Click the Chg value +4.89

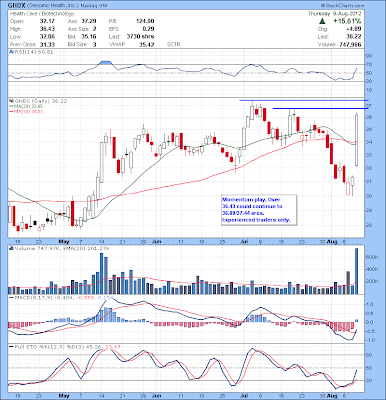[x=354, y=29]
